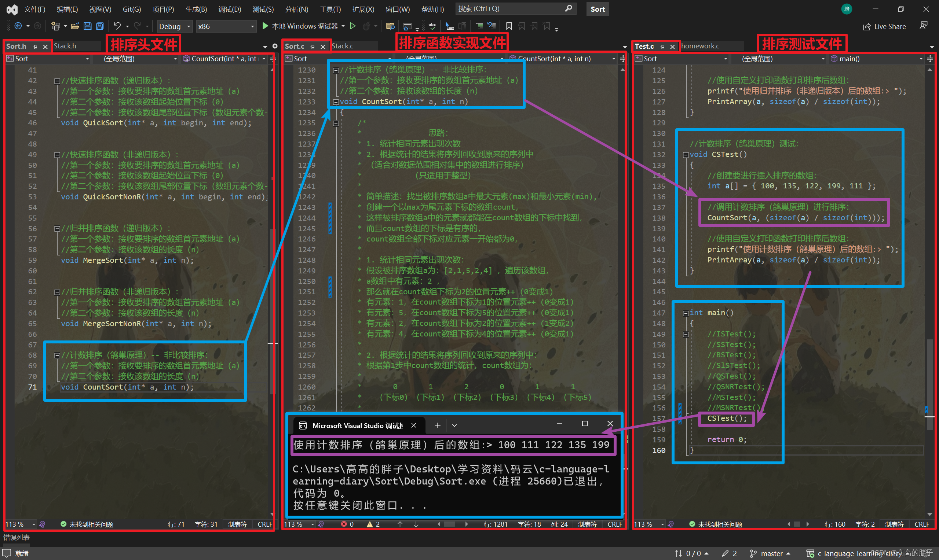
Task: Toggle pin on the Sort.h tab
Action: [x=35, y=47]
